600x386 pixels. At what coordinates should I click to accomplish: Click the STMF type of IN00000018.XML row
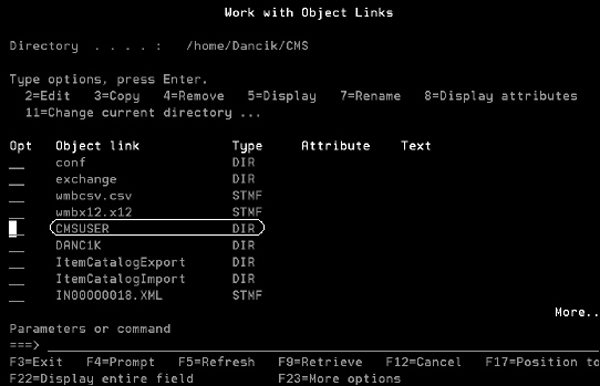click(247, 296)
